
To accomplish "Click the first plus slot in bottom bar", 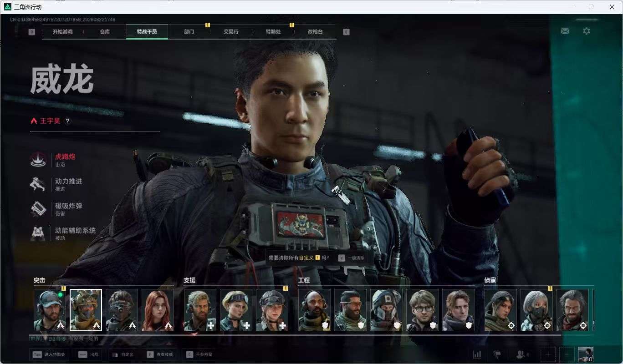I will [548, 354].
